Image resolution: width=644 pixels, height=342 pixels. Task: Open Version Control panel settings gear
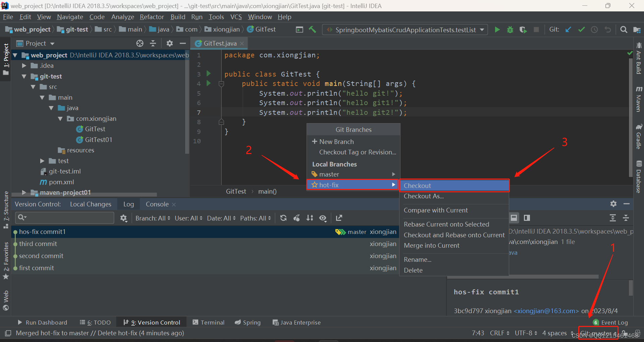coord(613,204)
